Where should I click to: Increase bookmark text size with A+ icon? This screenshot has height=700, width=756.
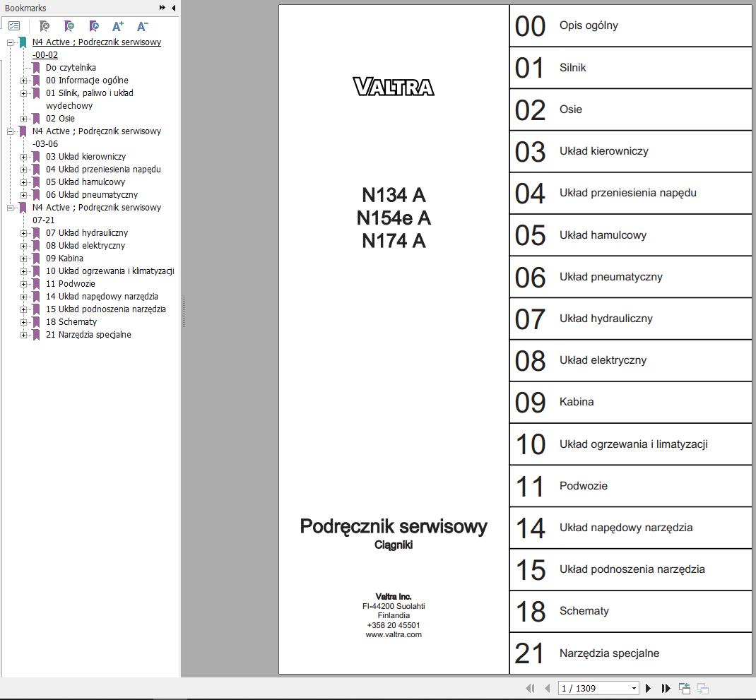coord(117,26)
